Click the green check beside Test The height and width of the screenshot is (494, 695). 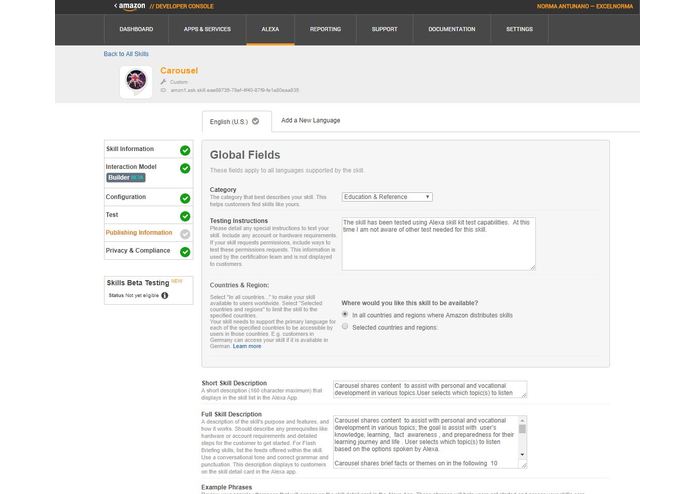point(185,216)
